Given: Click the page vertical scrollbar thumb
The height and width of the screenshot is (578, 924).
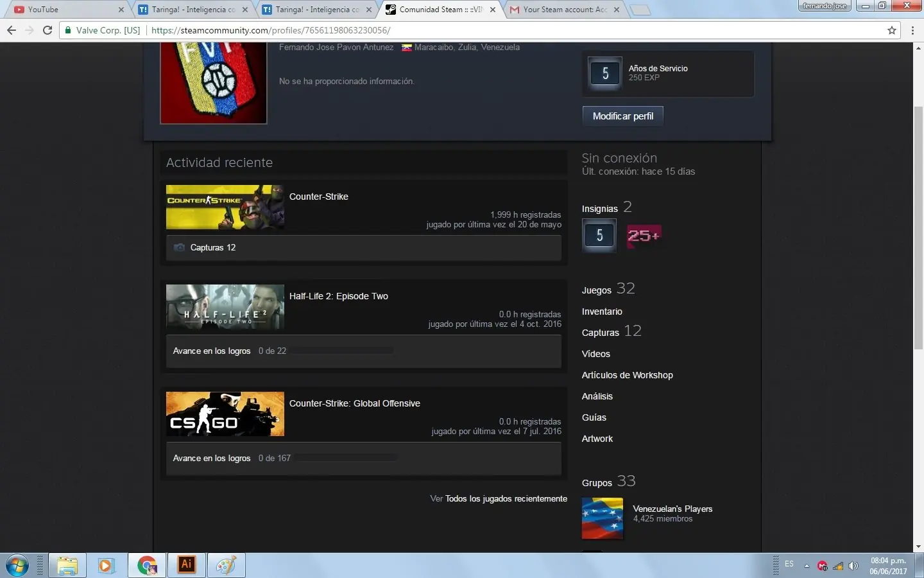Looking at the screenshot, I should coord(918,228).
